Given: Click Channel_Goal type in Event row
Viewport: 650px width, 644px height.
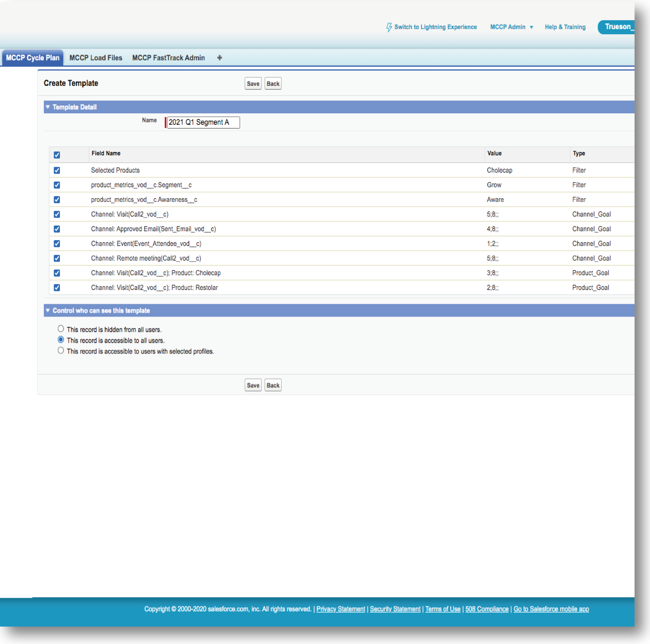Looking at the screenshot, I should [x=591, y=244].
